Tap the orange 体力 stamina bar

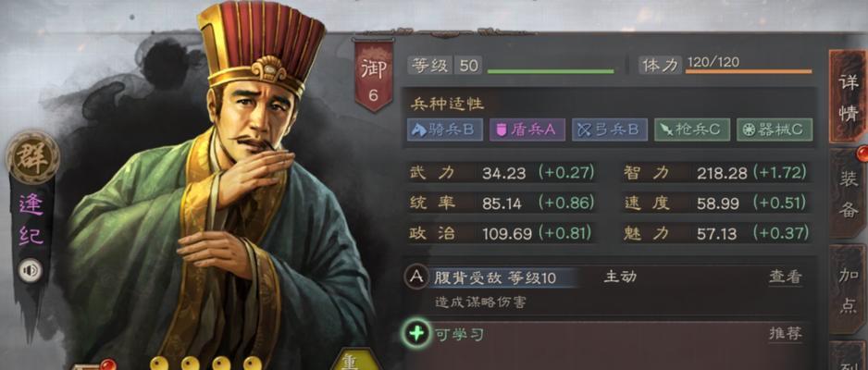[749, 71]
